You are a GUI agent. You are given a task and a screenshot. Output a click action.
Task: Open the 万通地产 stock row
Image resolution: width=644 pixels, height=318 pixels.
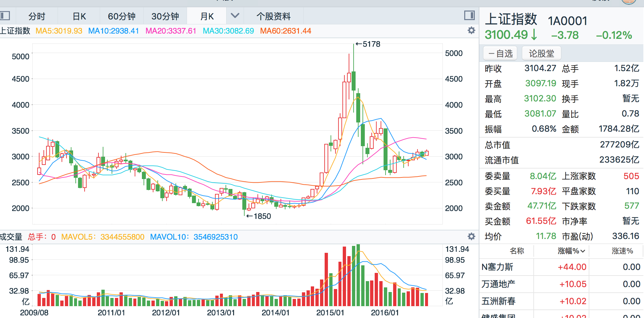coord(561,284)
